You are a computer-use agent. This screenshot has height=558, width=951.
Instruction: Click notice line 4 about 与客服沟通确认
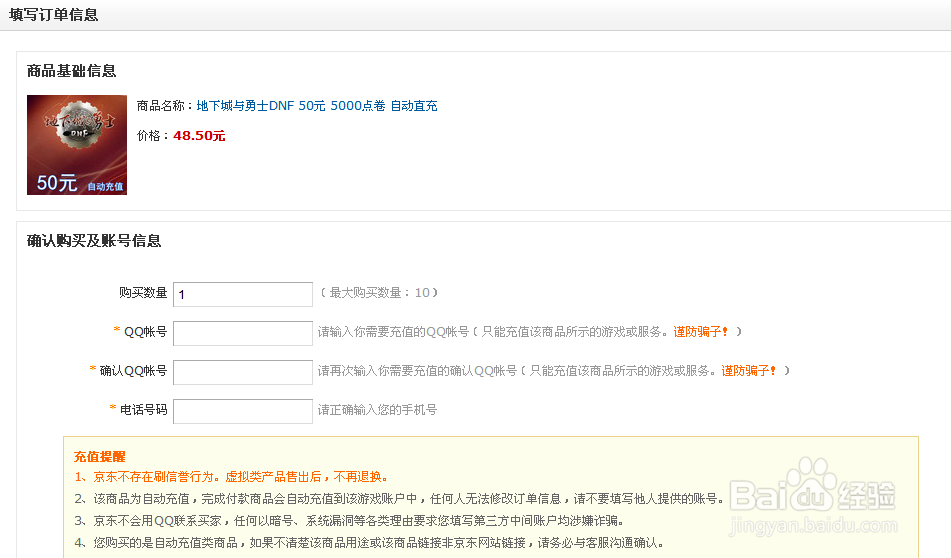point(369,542)
